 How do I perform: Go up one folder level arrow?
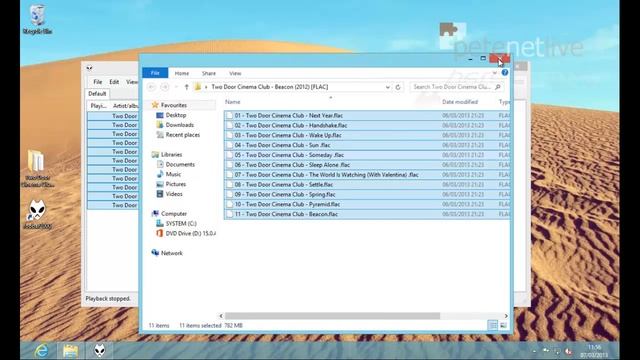(187, 87)
